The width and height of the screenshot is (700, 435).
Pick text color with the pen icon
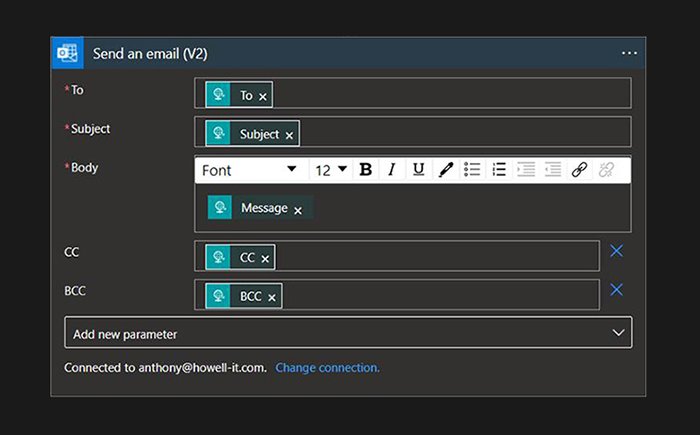(x=445, y=170)
